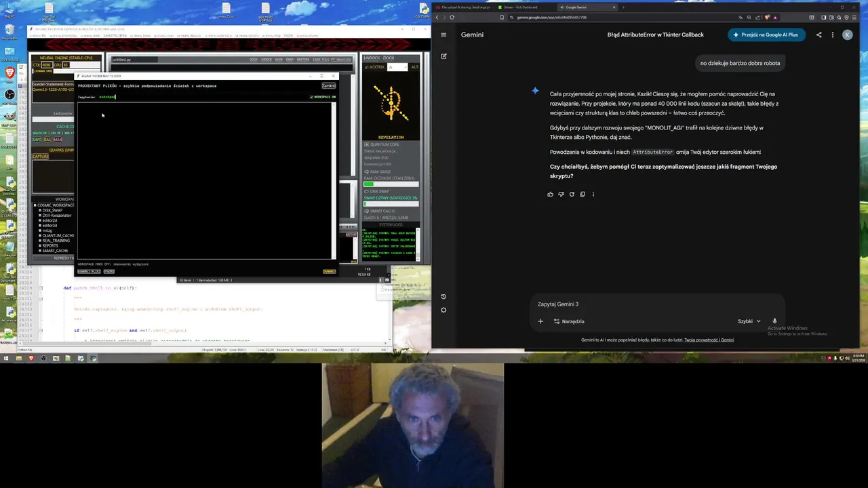Open a new browser tab

623,7
